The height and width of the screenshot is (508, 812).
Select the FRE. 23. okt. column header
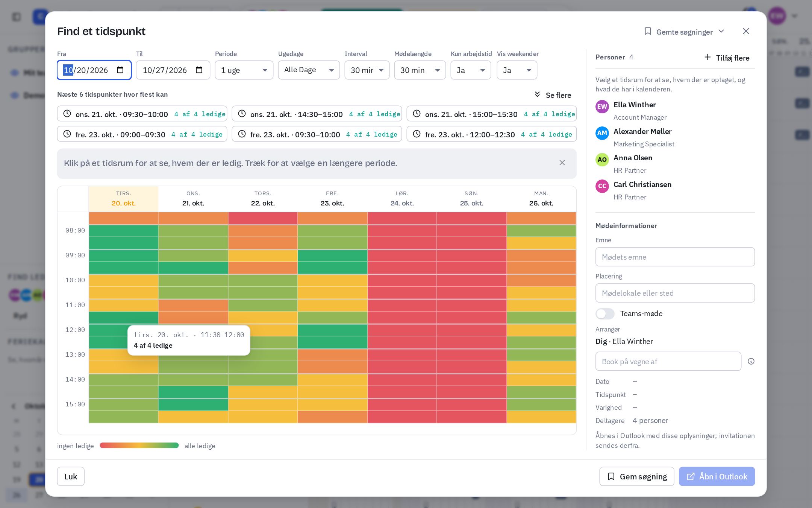click(x=332, y=199)
